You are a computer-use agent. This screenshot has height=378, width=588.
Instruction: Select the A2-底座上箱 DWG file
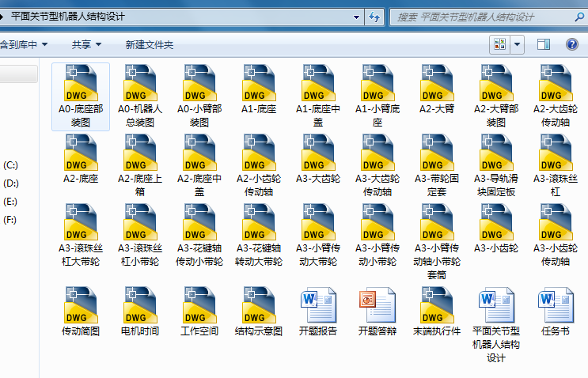[140, 165]
